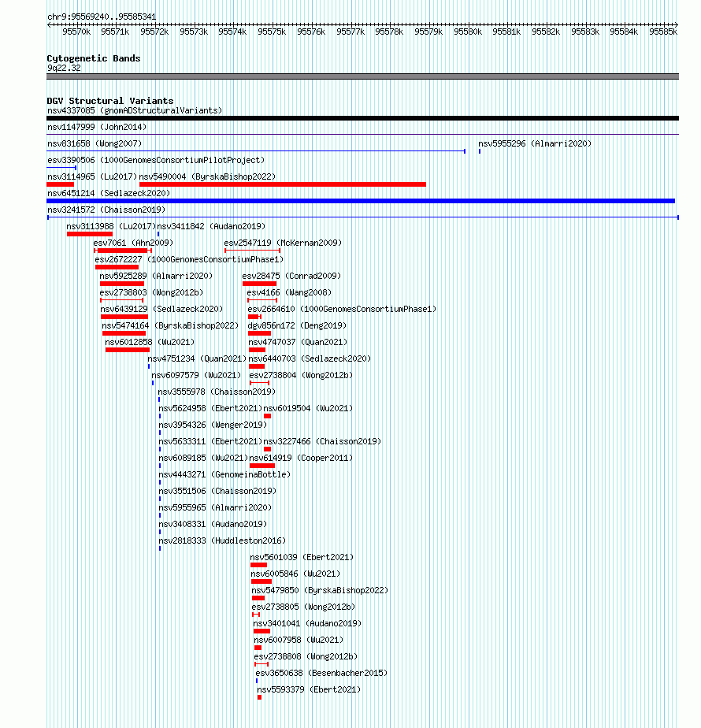The height and width of the screenshot is (728, 701).
Task: Select nsv4751234 (Quan2021) label
Action: (197, 359)
